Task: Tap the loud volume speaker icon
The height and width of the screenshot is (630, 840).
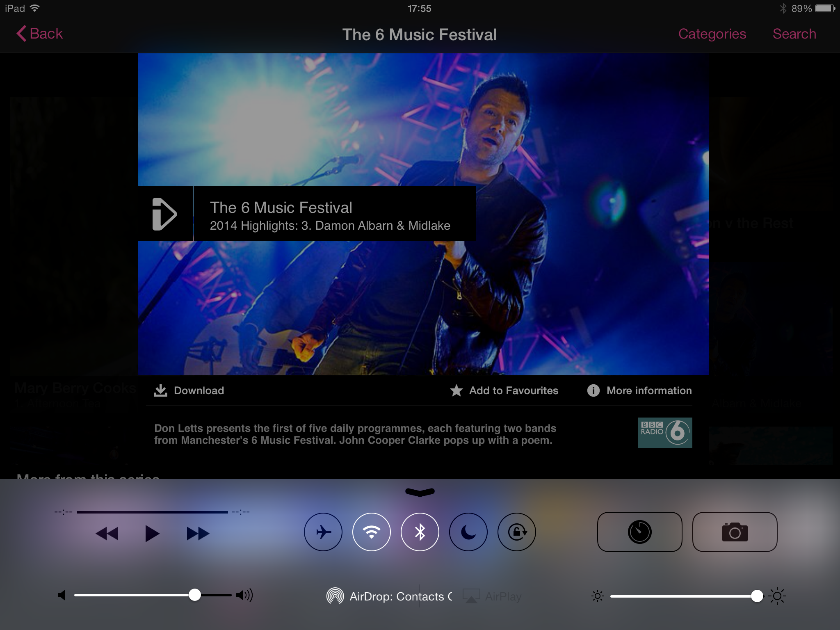Action: point(244,595)
